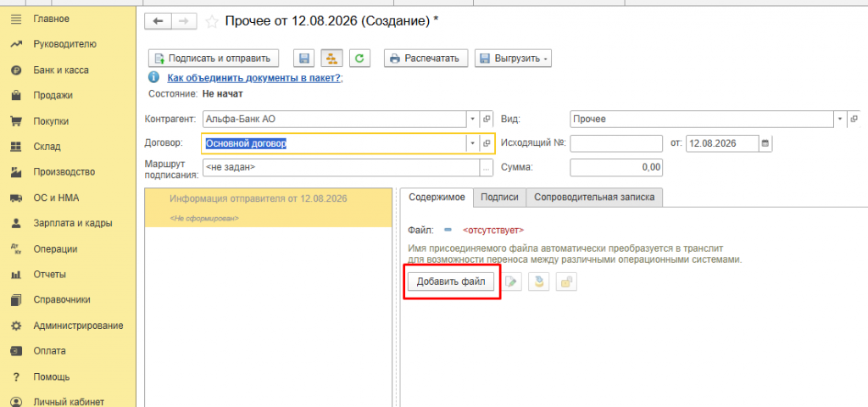The height and width of the screenshot is (407, 868).
Task: Click the Исходящий № input field
Action: tap(616, 142)
